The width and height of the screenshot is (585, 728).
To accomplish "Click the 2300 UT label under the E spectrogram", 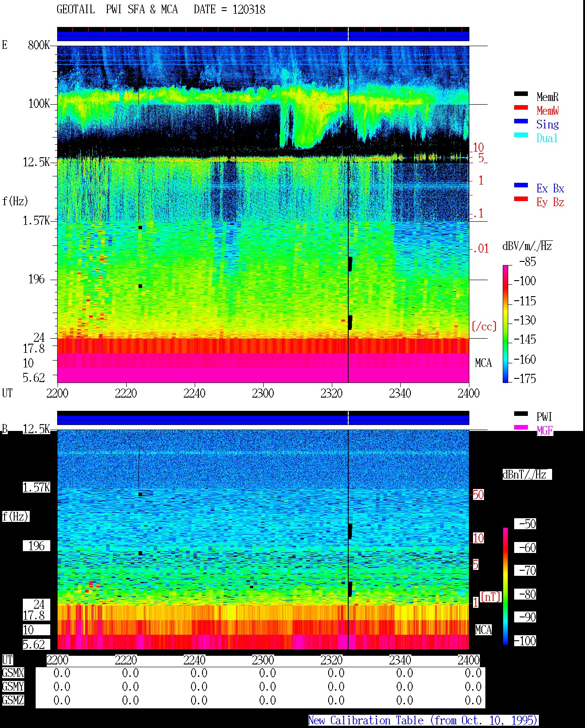I will tap(263, 393).
